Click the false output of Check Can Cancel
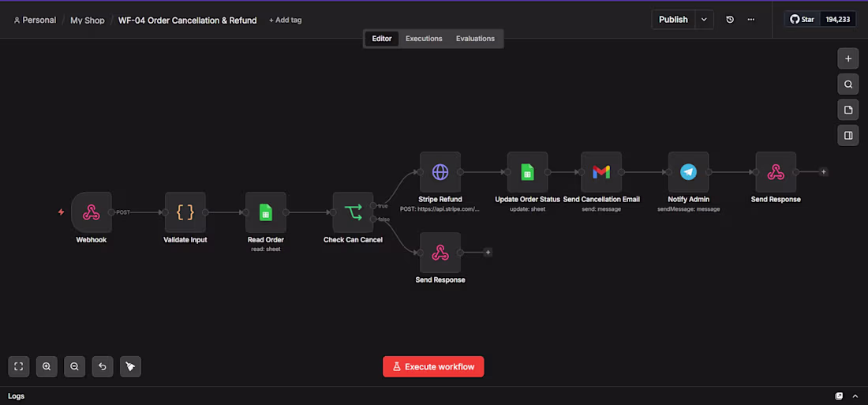Image resolution: width=868 pixels, height=405 pixels. [374, 219]
